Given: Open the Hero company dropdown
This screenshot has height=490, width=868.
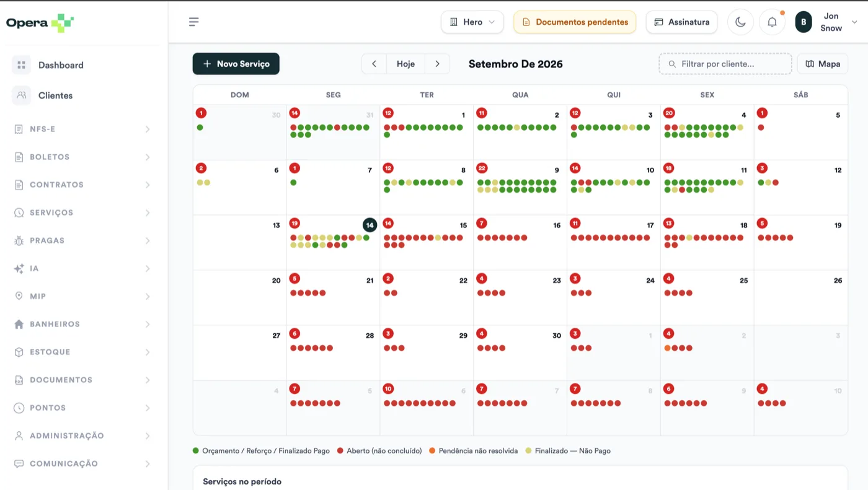Looking at the screenshot, I should point(472,22).
